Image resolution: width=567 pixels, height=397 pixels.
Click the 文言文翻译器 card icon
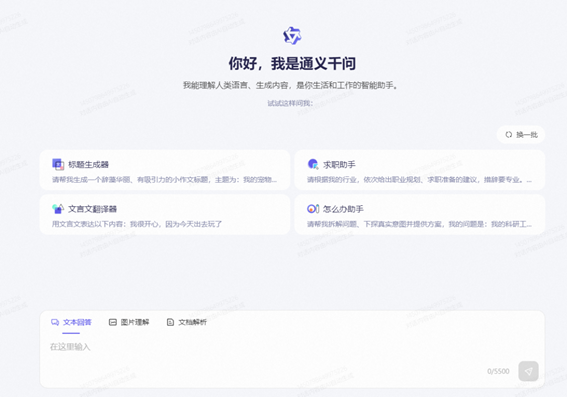58,209
